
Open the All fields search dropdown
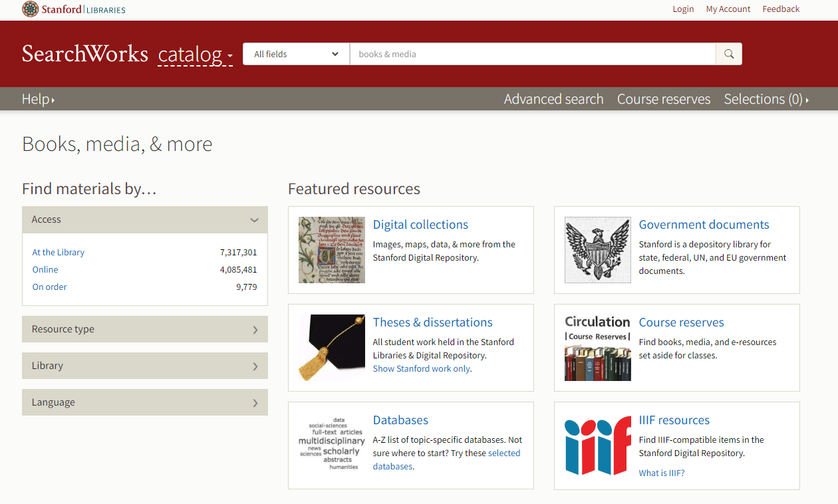(x=297, y=54)
